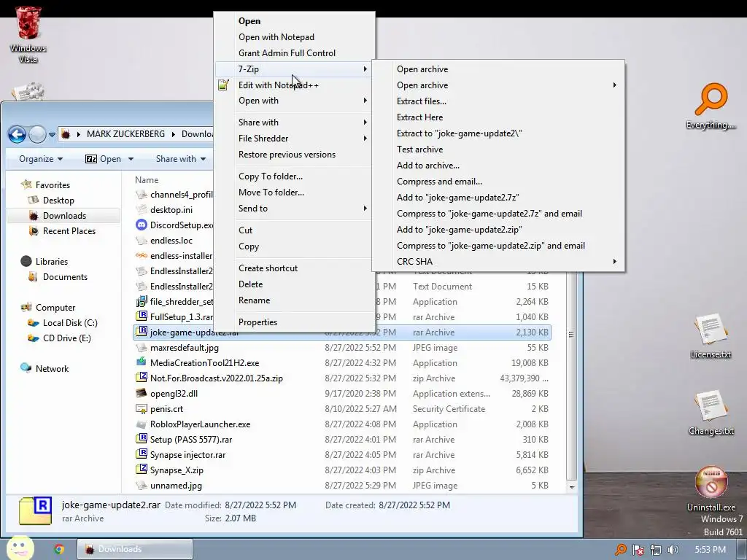Image resolution: width=747 pixels, height=560 pixels.
Task: Select the Synapse_X.zip file icon
Action: [x=141, y=470]
